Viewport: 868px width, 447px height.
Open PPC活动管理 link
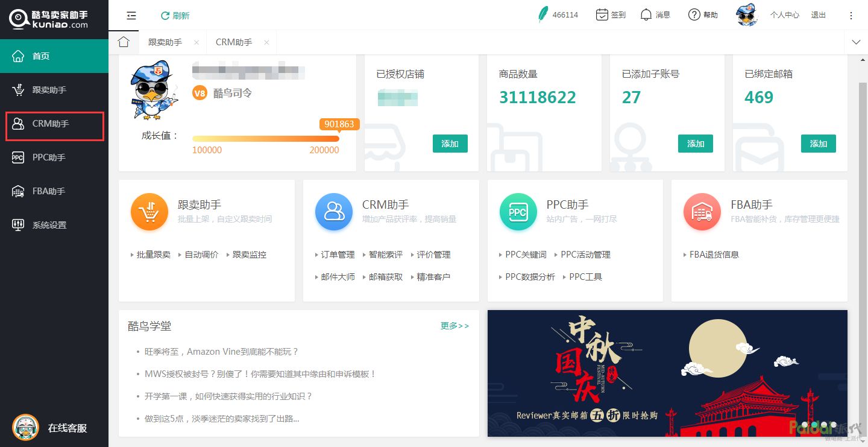pyautogui.click(x=586, y=255)
